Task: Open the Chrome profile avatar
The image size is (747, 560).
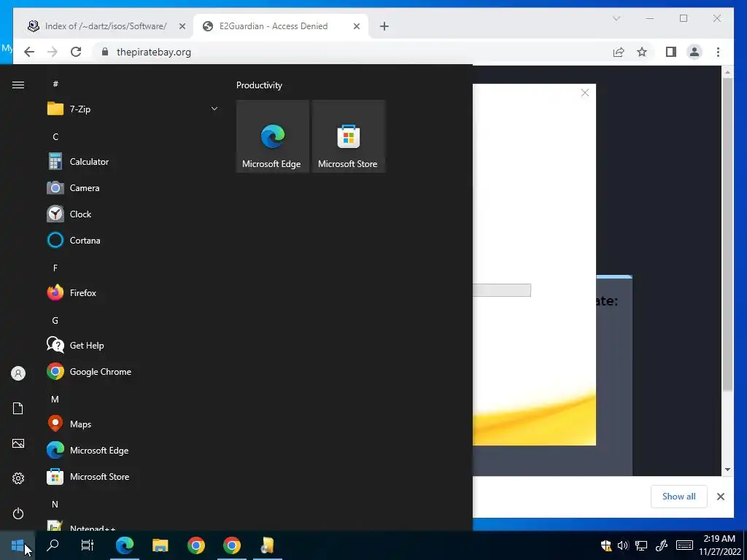Action: click(x=694, y=52)
